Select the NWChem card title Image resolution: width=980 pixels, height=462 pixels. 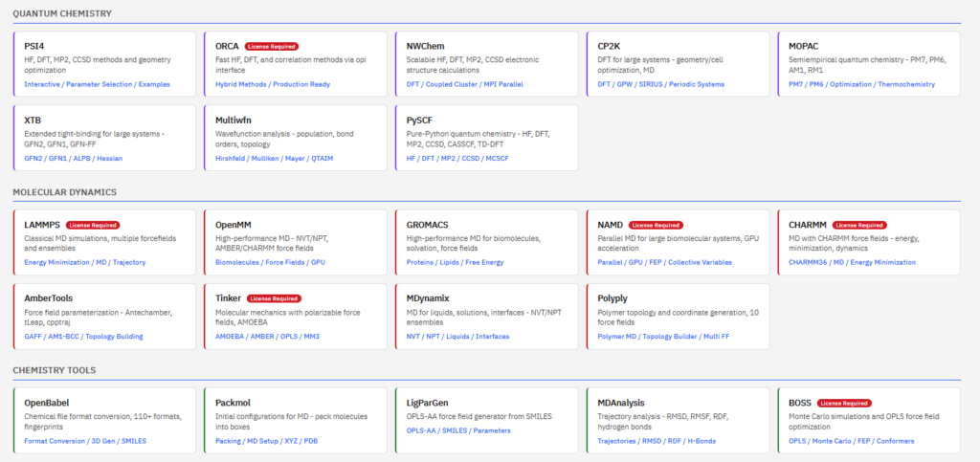point(426,45)
